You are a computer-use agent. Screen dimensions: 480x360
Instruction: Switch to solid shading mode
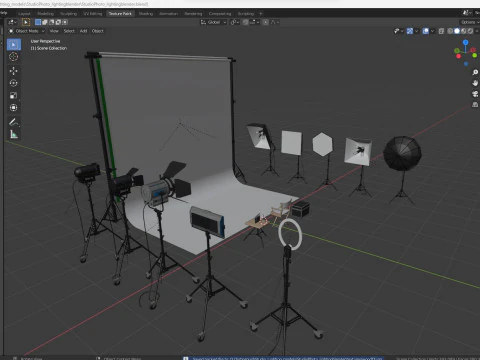457,31
